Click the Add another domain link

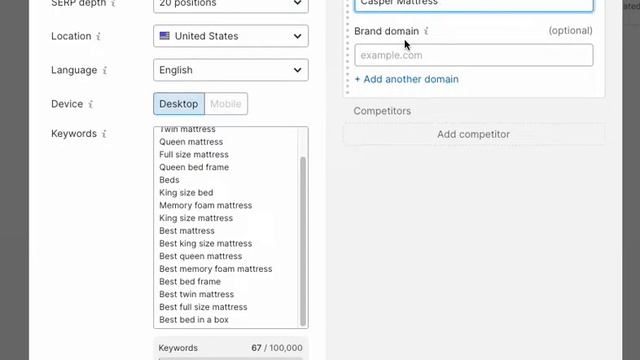[407, 79]
